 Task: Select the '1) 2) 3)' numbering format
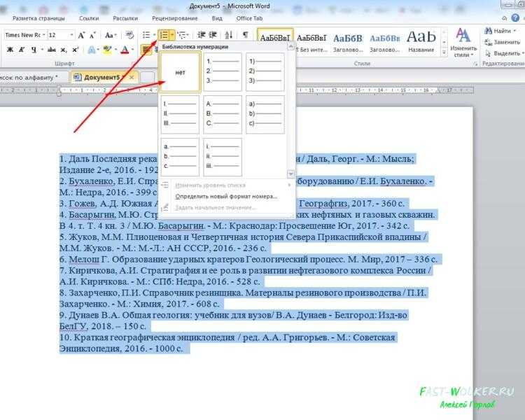tap(265, 72)
